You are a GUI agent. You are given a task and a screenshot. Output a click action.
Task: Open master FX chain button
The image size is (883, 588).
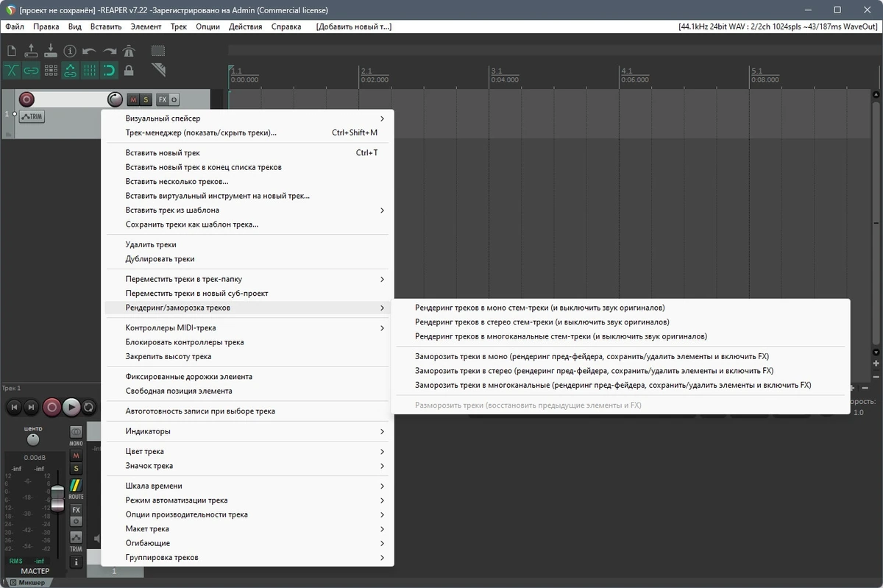click(76, 509)
